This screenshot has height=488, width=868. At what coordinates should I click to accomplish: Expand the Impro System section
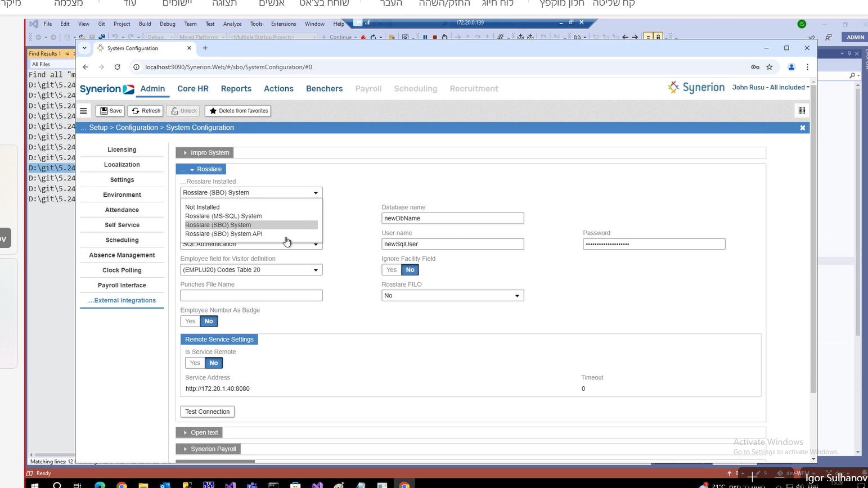205,153
